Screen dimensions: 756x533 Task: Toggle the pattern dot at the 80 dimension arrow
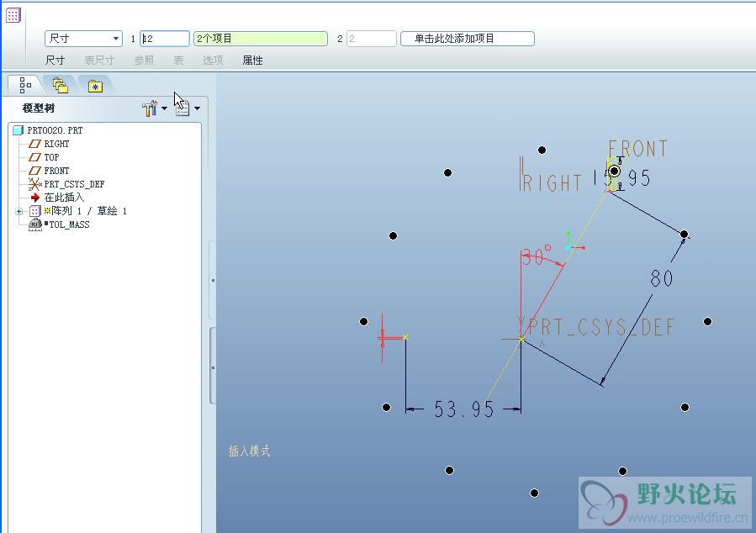(x=685, y=235)
